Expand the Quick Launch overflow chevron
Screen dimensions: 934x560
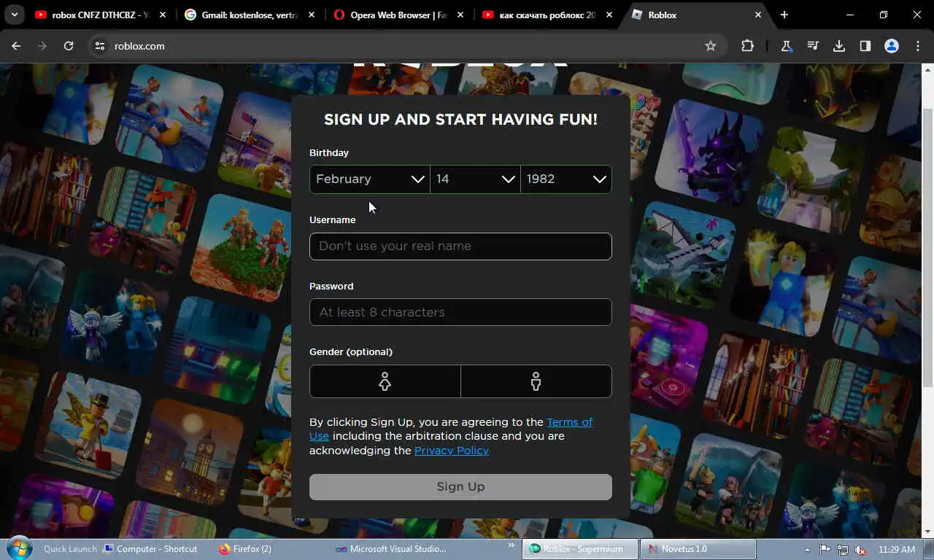point(512,546)
